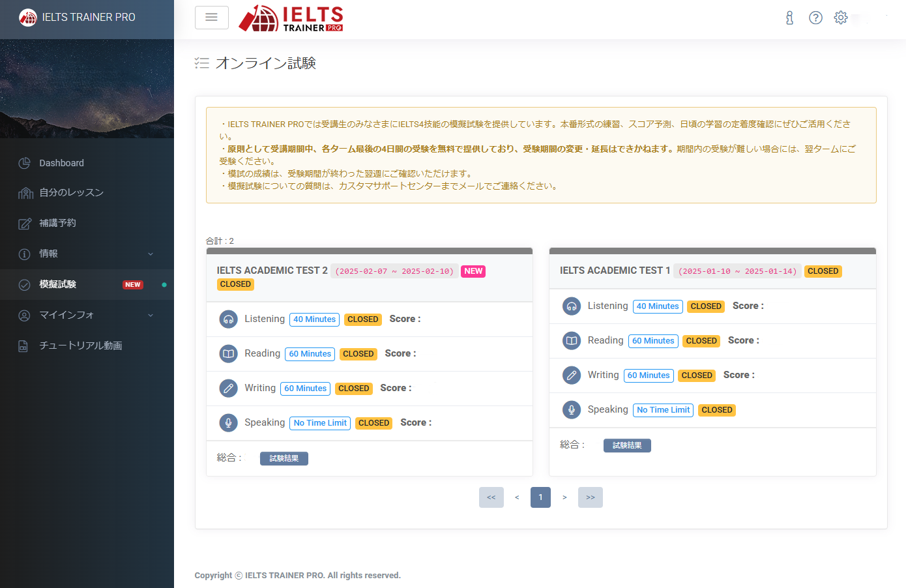Click the IELTS Trainer Pro header logo
The image size is (906, 588).
point(291,18)
